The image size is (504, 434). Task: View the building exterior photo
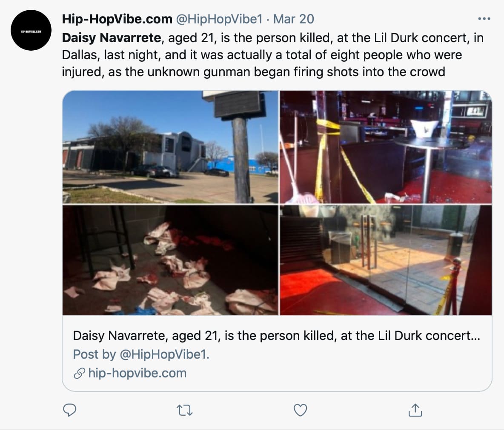point(170,147)
